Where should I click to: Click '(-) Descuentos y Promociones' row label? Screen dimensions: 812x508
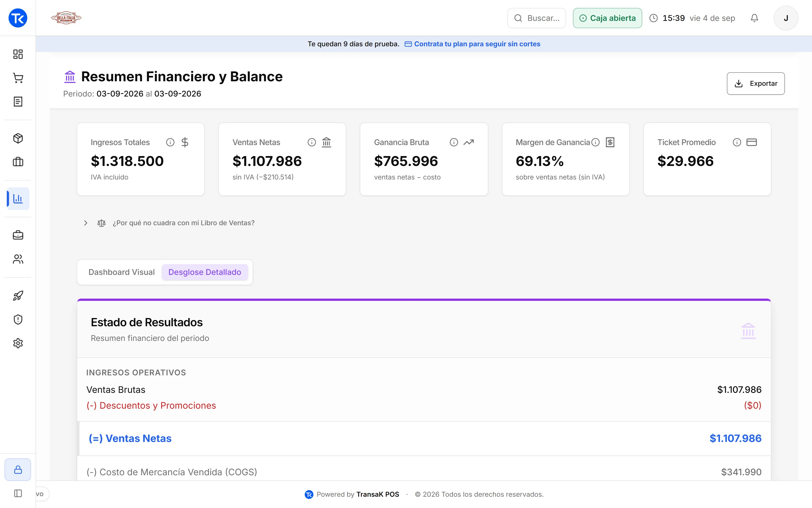coord(151,406)
